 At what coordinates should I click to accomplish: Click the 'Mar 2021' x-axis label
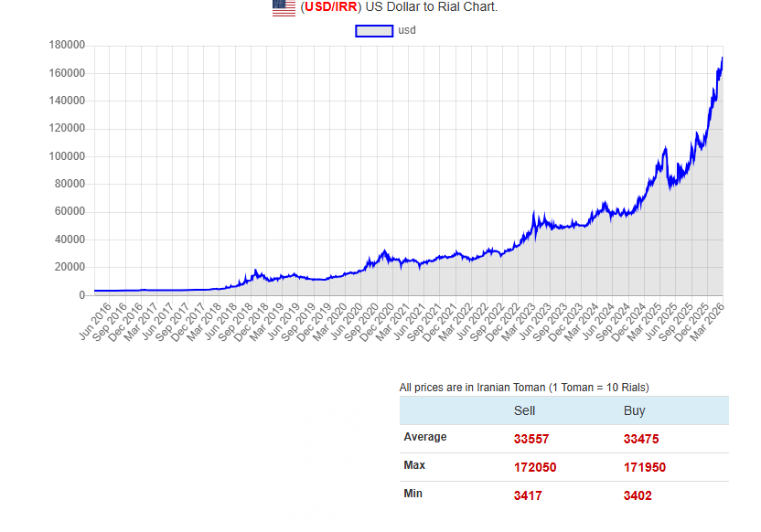click(392, 321)
